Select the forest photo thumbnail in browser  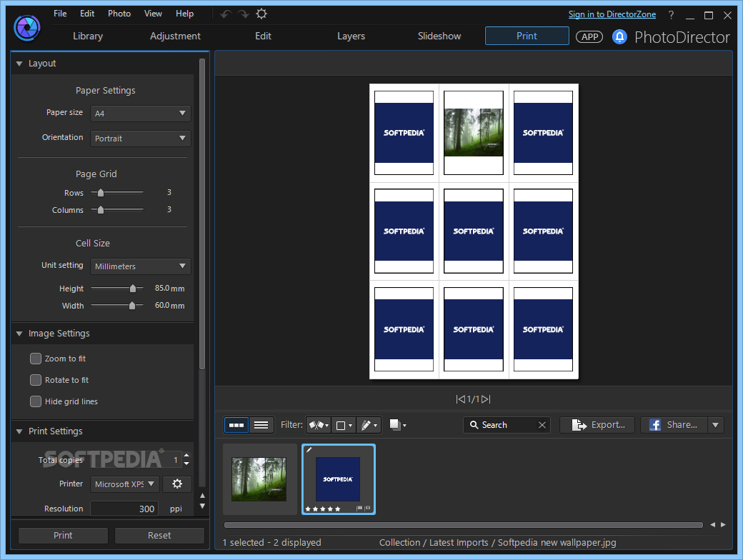(259, 479)
